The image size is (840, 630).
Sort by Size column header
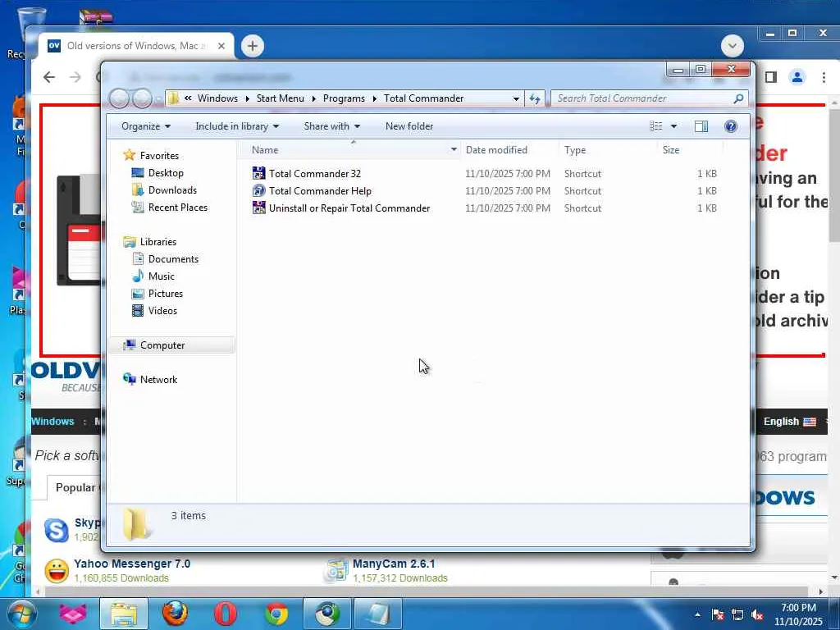point(671,150)
